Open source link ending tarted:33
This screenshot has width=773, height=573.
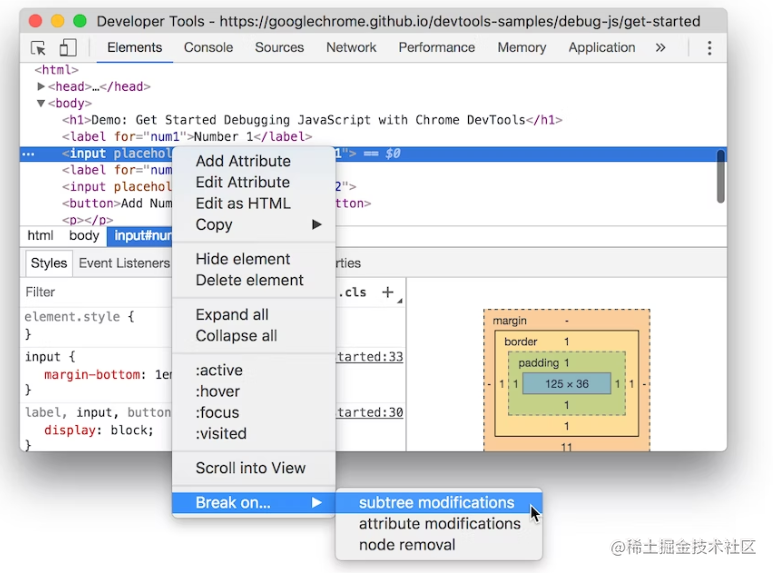pyautogui.click(x=370, y=357)
